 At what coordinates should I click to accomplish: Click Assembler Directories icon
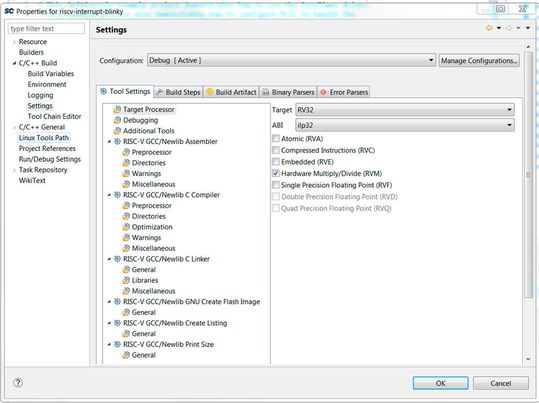(126, 163)
